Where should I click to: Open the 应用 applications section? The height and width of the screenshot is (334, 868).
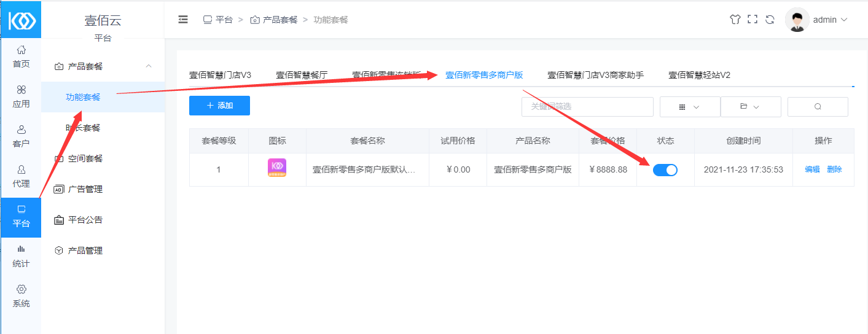coord(21,96)
